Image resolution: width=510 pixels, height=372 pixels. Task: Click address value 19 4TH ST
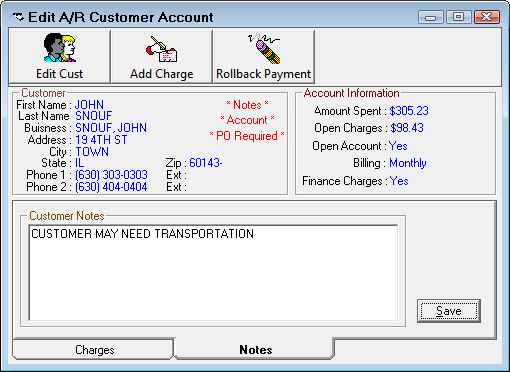pyautogui.click(x=101, y=140)
